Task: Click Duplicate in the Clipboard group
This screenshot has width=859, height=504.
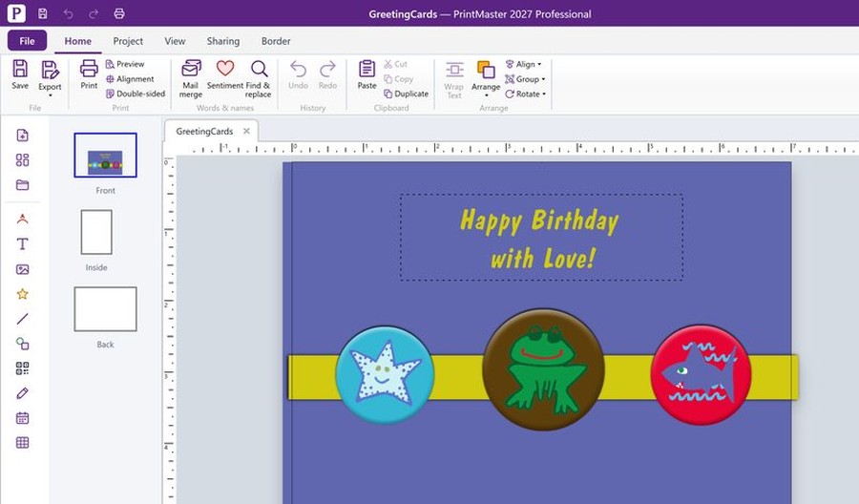Action: coord(406,94)
